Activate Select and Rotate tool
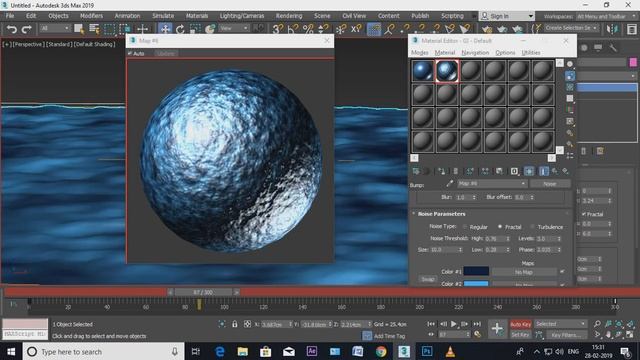 click(180, 29)
